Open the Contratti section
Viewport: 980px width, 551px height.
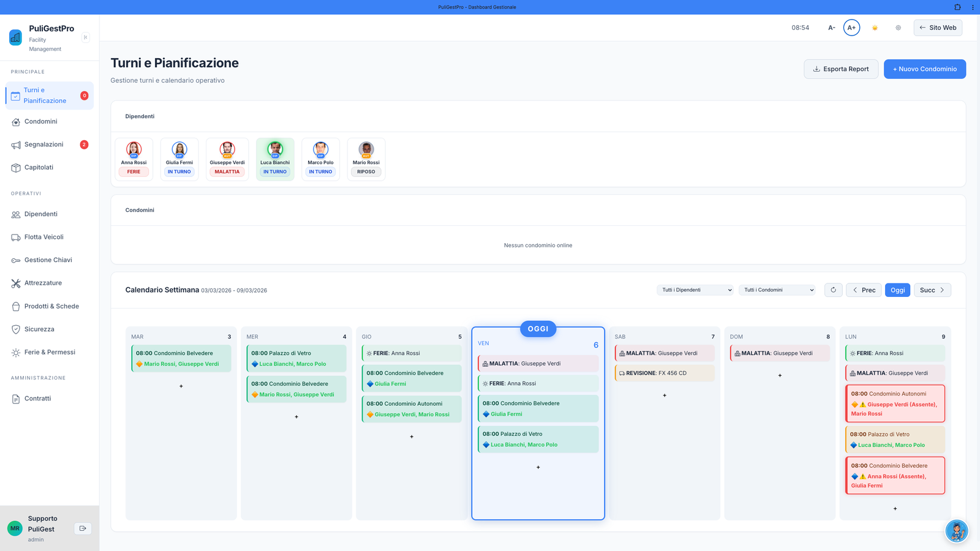coord(37,398)
